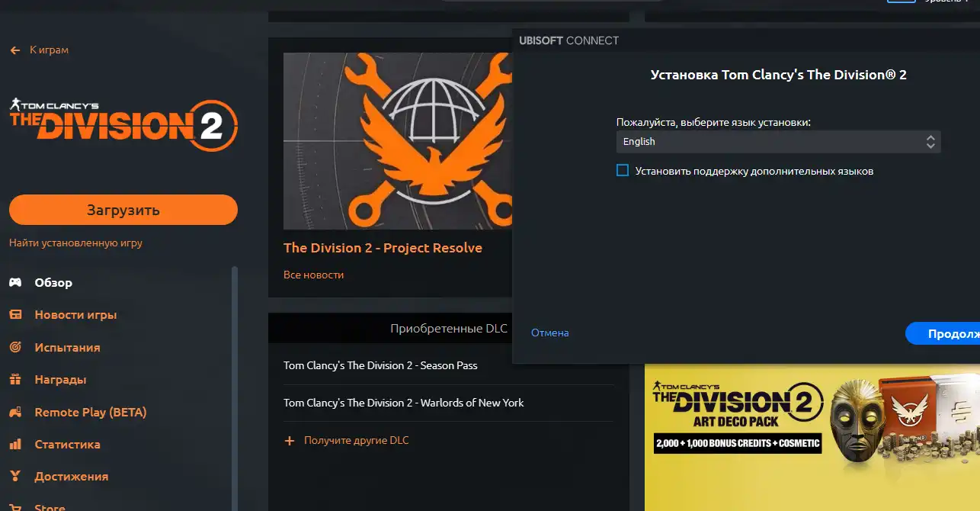The image size is (980, 511).
Task: Click the trophy icon beside Достижения
Action: tap(15, 477)
